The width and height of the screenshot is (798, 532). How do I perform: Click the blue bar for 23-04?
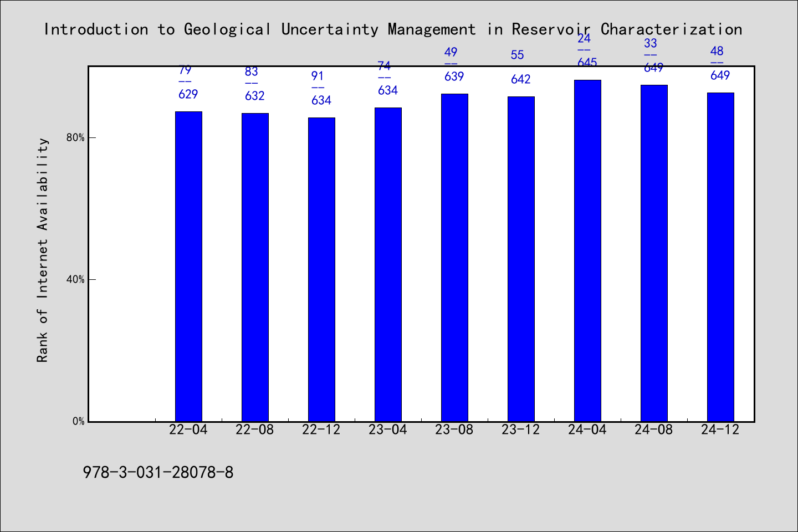click(388, 264)
